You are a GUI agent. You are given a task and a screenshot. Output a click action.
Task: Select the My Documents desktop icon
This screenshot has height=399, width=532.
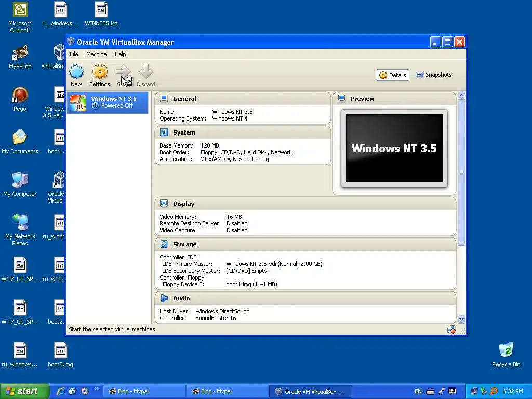point(20,142)
